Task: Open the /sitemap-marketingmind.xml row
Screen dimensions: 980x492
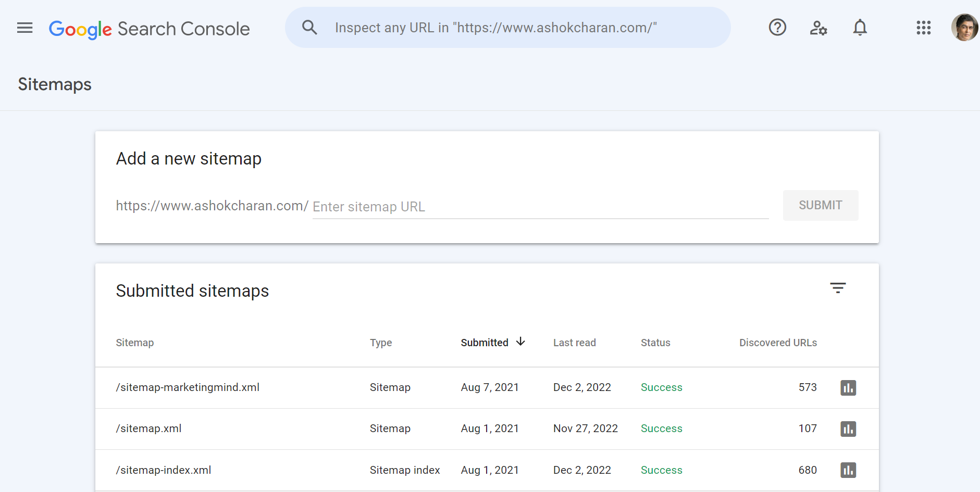Action: pos(487,387)
